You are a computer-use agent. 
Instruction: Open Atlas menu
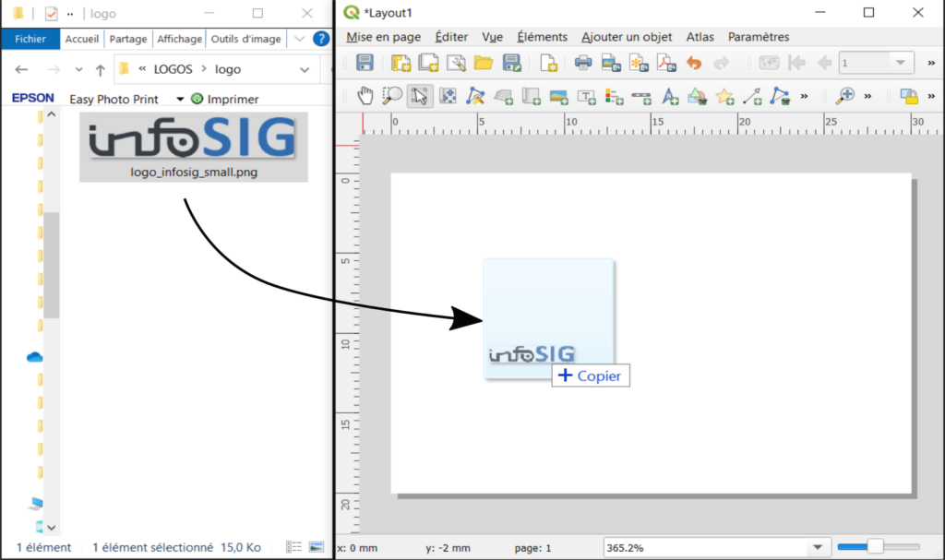tap(700, 37)
